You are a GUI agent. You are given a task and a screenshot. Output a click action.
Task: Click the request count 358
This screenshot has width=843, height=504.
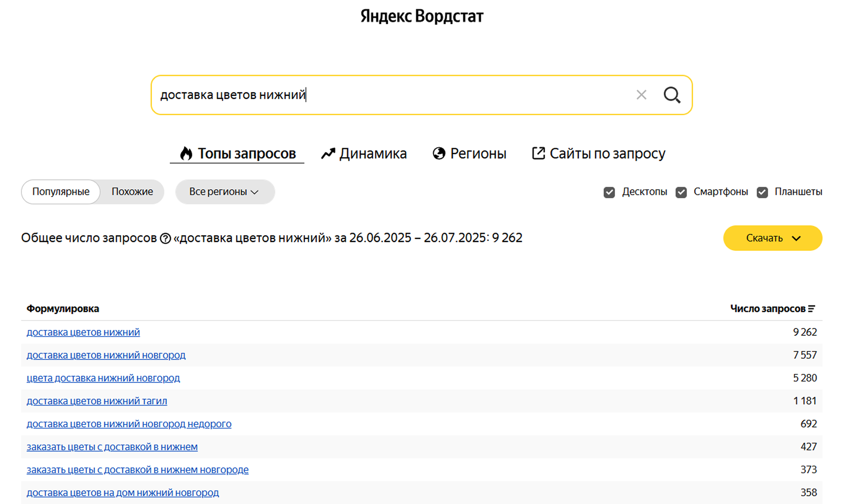pos(808,493)
